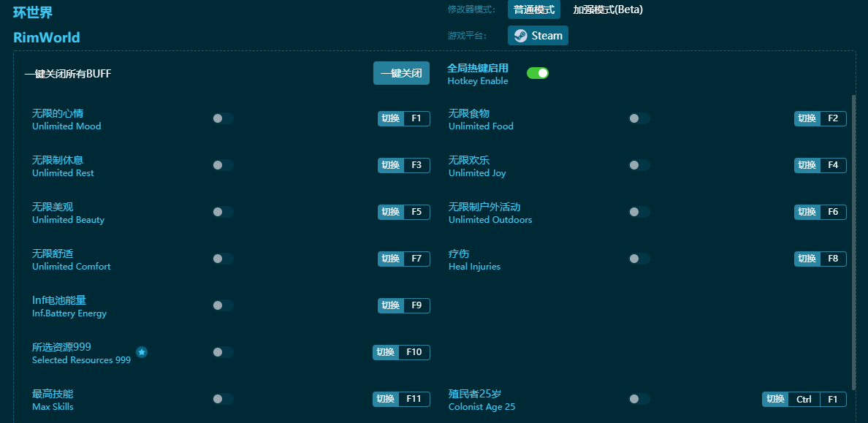
Task: Click the Max Skills label
Action: (x=53, y=407)
